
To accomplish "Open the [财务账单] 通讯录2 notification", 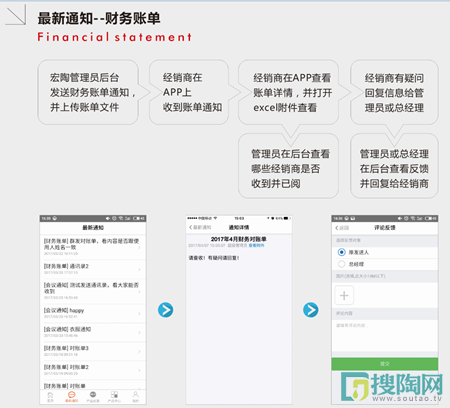I will [x=93, y=269].
